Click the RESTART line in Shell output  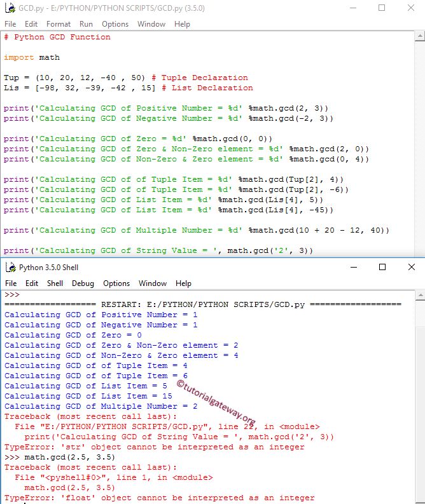point(203,304)
